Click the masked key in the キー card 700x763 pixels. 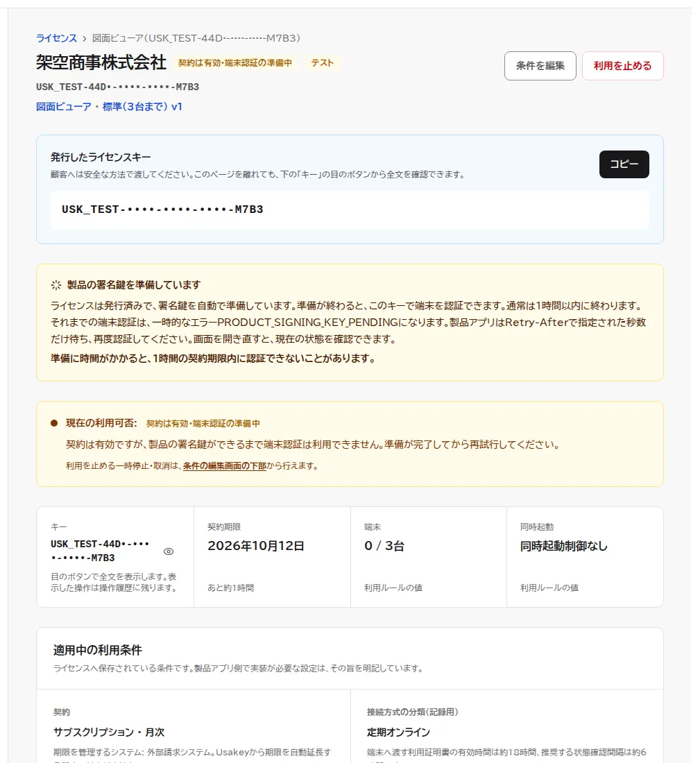pyautogui.click(x=100, y=551)
